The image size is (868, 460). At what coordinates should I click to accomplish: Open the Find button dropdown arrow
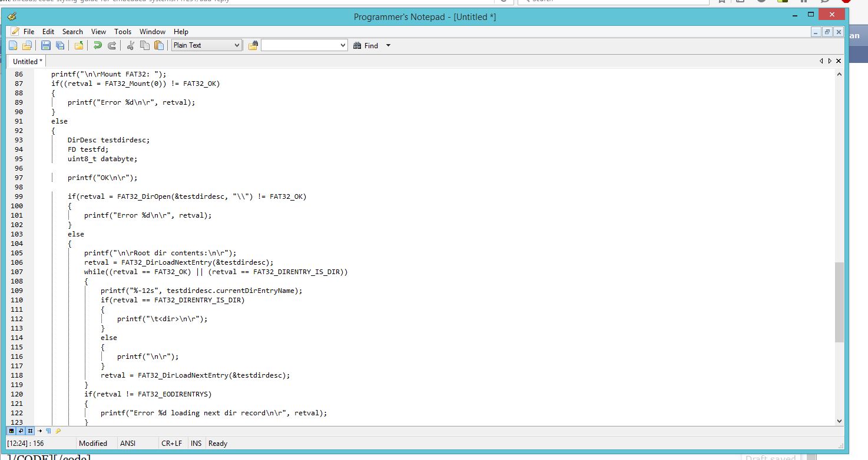(x=388, y=45)
